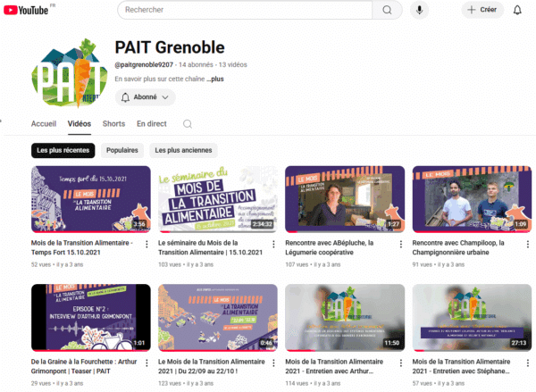
Task: Open the Abonné subscription dropdown
Action: tap(145, 97)
